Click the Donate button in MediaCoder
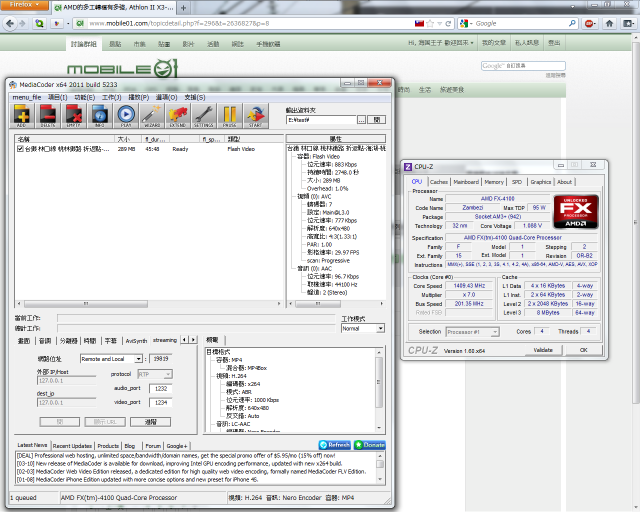Screen dimensions: 640x512 [370, 445]
